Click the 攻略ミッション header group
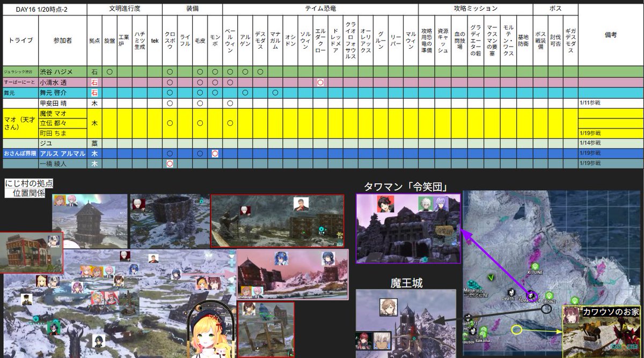 click(475, 9)
